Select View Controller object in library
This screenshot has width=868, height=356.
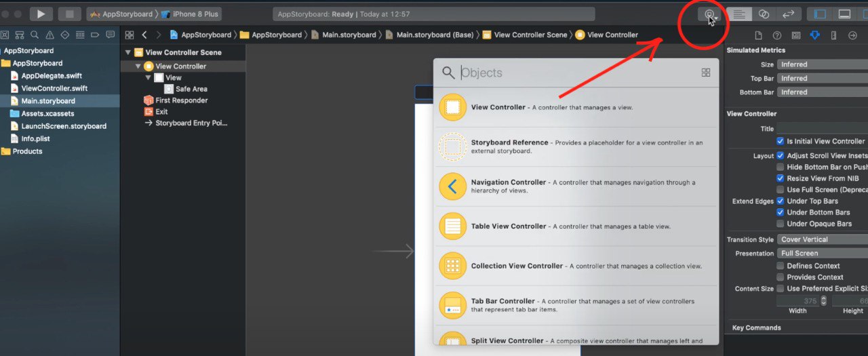click(x=576, y=107)
